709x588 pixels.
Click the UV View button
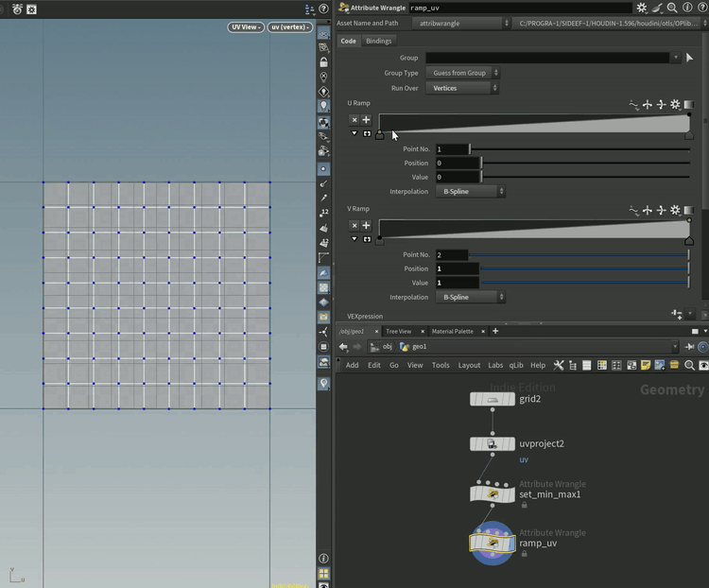[245, 27]
